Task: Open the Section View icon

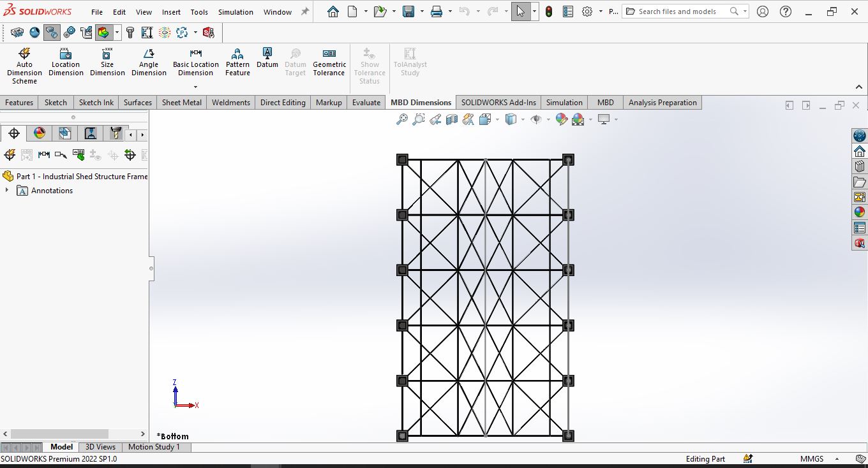Action: 452,119
